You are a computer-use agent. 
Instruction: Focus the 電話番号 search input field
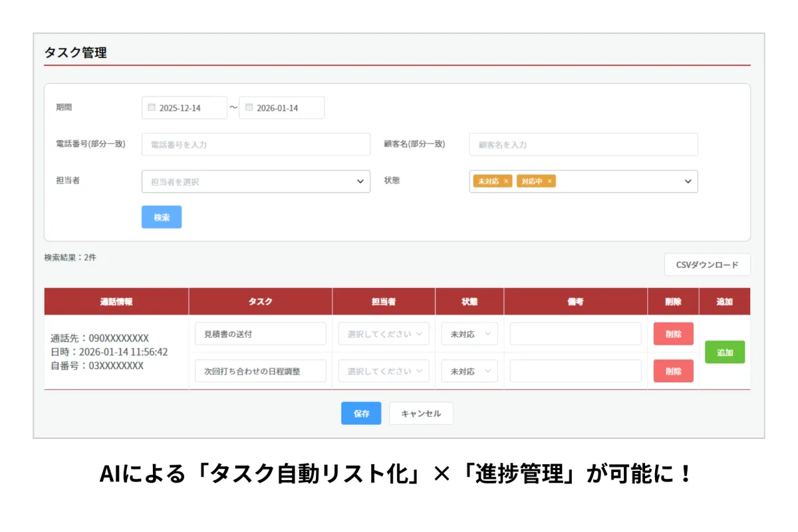tap(255, 144)
